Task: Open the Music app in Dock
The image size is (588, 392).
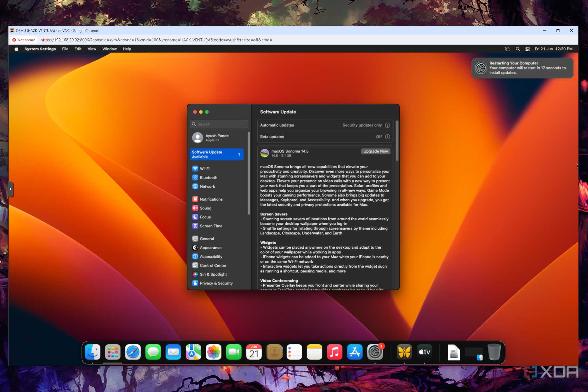Action: coord(335,352)
